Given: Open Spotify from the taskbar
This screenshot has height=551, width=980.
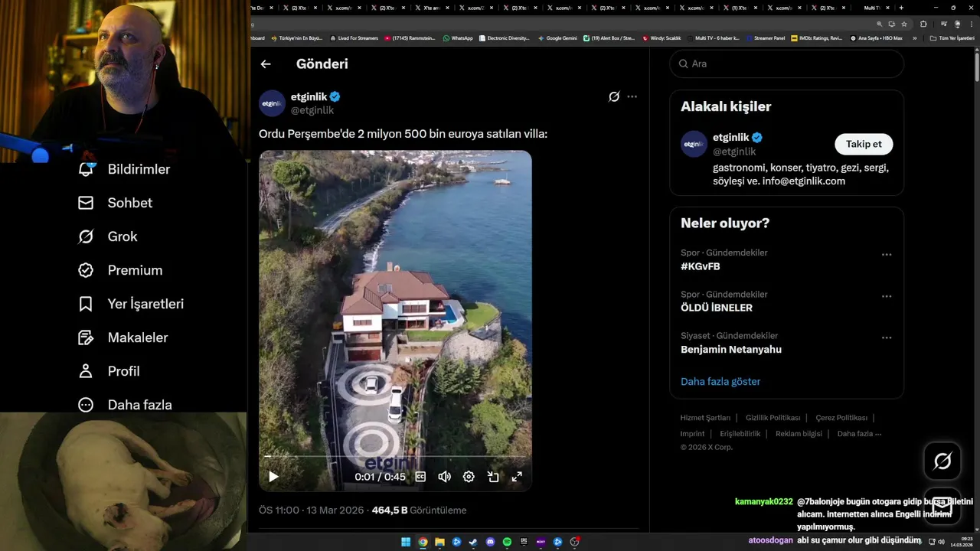Looking at the screenshot, I should coord(507,542).
